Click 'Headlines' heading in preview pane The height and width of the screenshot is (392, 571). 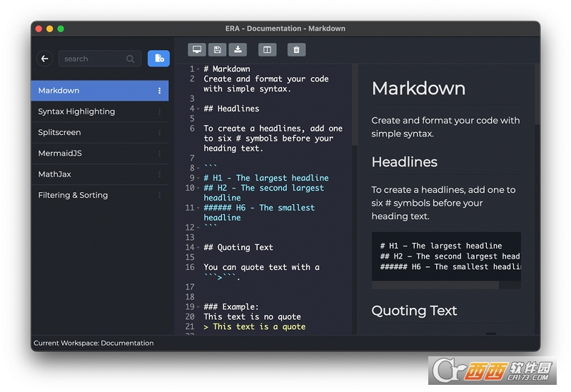coord(404,162)
